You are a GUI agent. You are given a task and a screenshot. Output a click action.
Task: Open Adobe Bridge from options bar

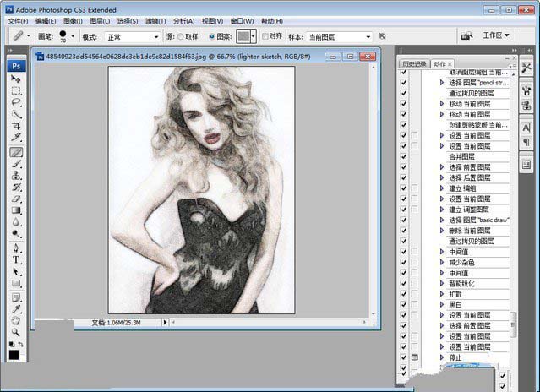pos(467,35)
